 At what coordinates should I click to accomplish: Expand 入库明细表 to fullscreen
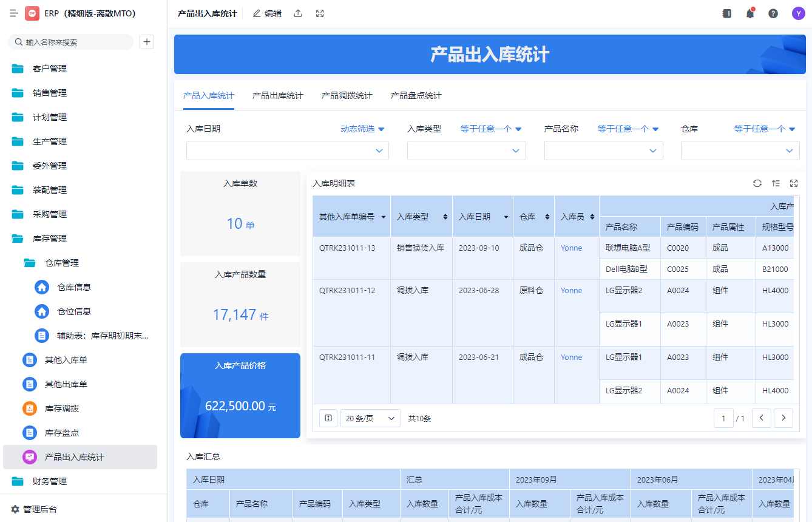794,183
